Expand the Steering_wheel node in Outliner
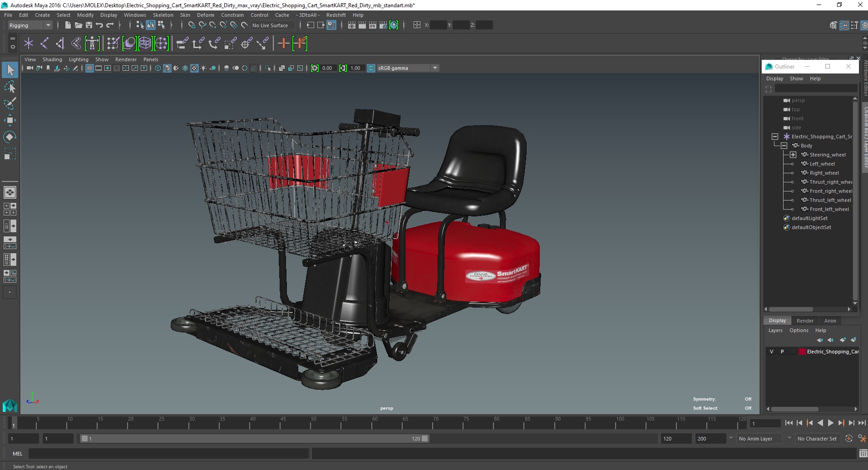868x470 pixels. click(793, 155)
